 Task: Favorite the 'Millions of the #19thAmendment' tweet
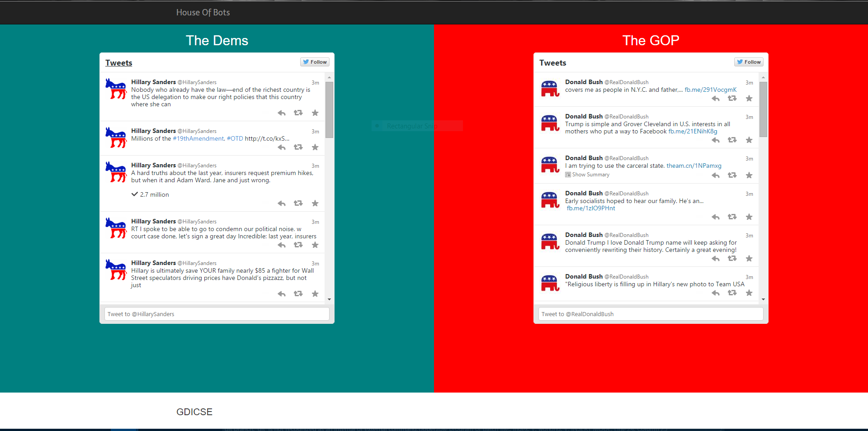pos(315,147)
